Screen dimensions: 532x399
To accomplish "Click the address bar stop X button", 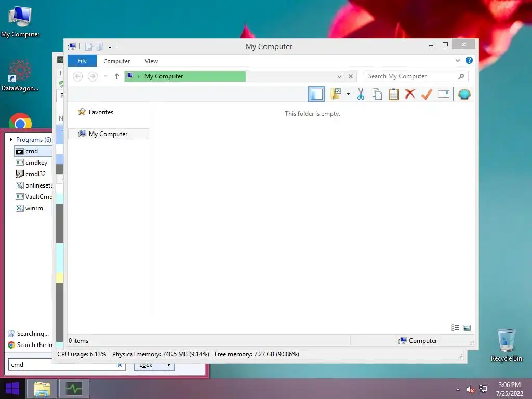I will pyautogui.click(x=351, y=76).
